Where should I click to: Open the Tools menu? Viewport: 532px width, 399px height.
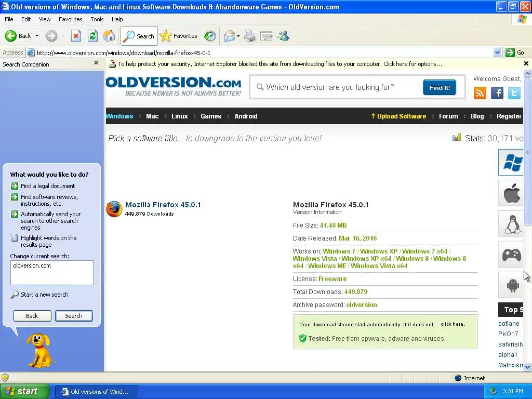pos(97,19)
